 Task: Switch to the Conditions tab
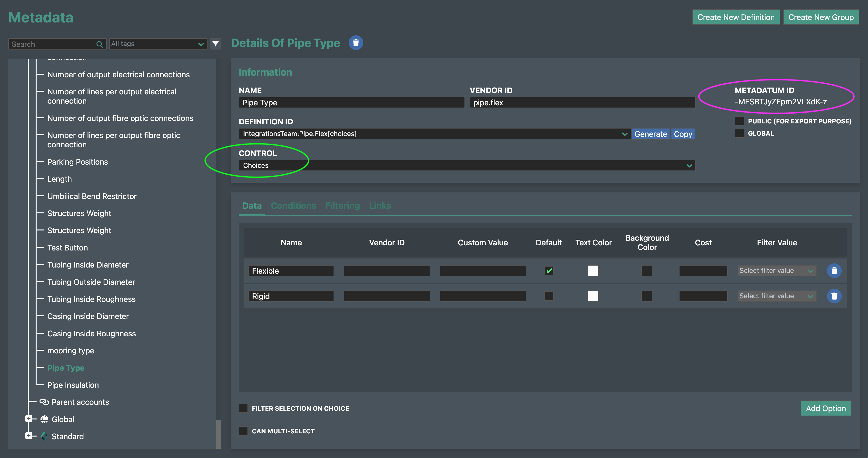(293, 206)
